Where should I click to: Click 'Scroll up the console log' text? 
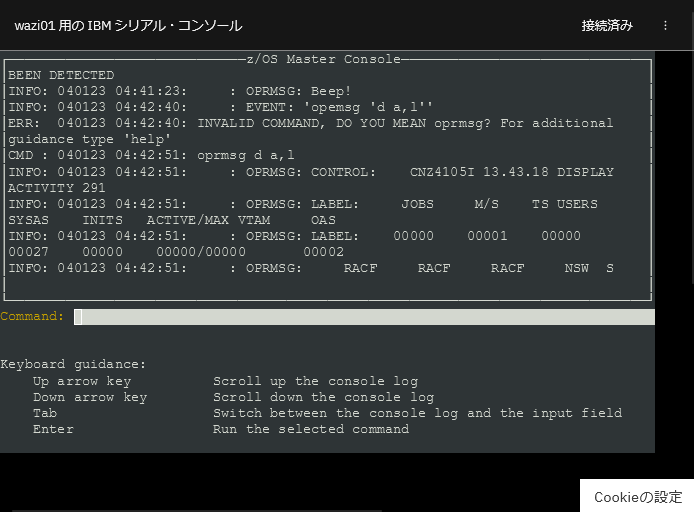[x=316, y=381]
